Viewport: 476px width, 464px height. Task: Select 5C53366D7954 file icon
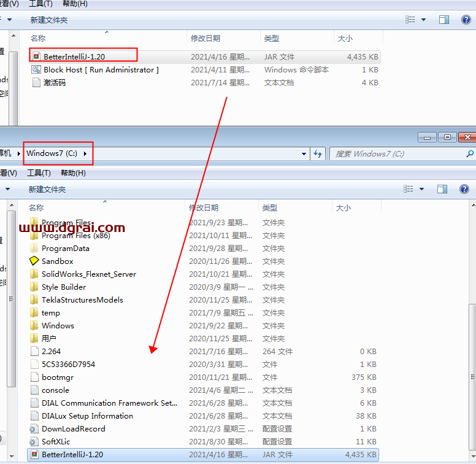coord(34,364)
